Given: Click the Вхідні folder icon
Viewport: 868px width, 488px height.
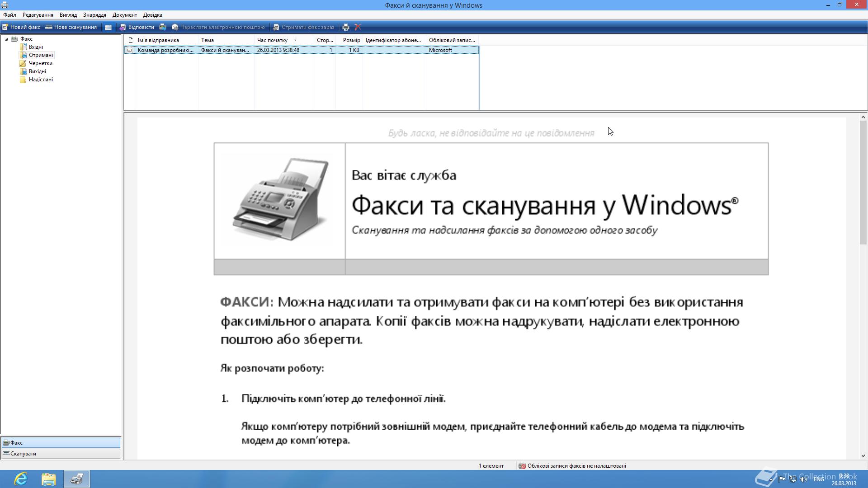Looking at the screenshot, I should [x=23, y=47].
